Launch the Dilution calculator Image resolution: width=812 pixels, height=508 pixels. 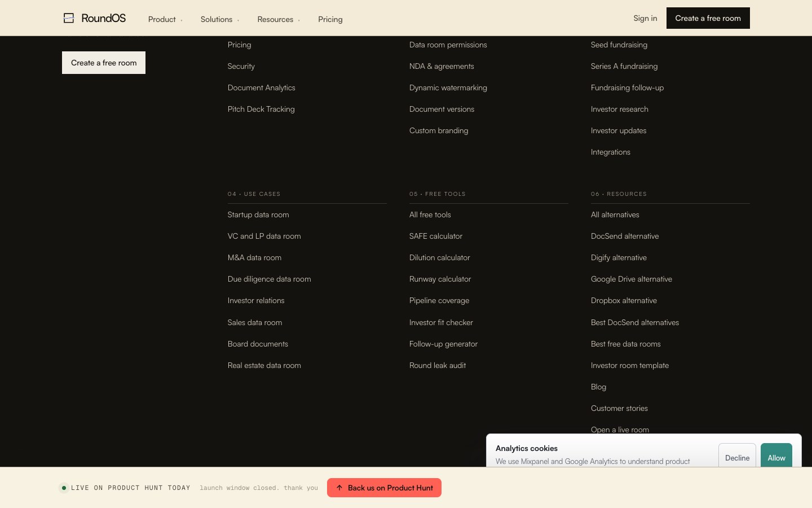click(x=440, y=257)
